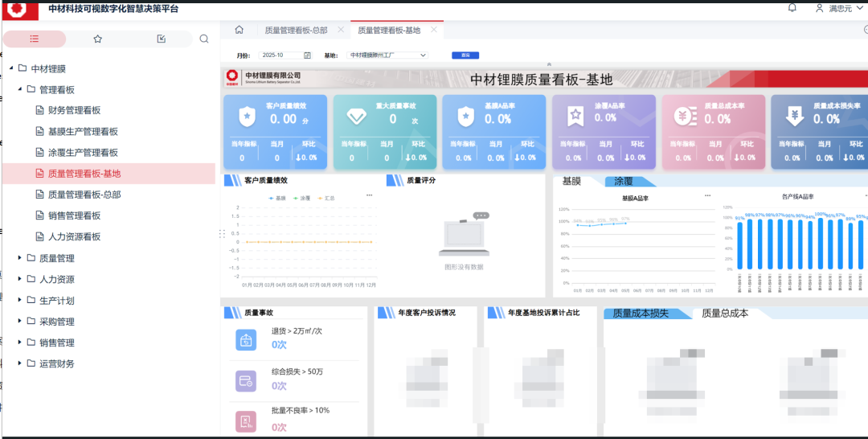Open the notification bell icon

pyautogui.click(x=792, y=8)
